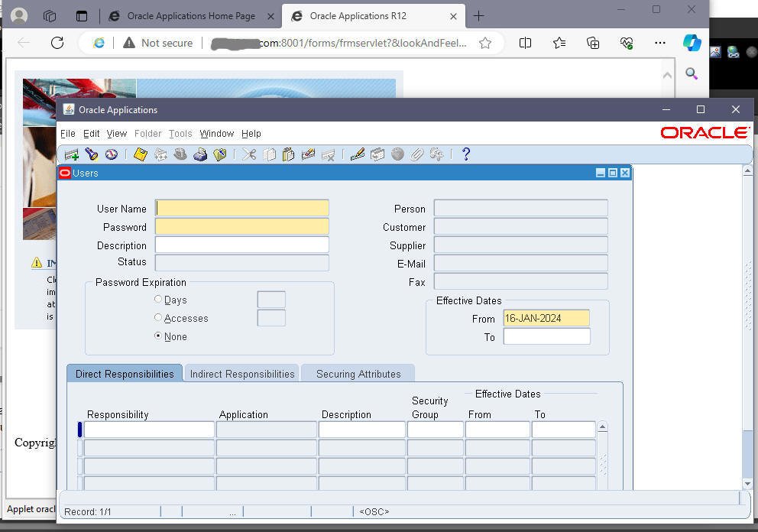Open Edge settings and more menu
Image resolution: width=758 pixels, height=532 pixels.
tap(660, 43)
